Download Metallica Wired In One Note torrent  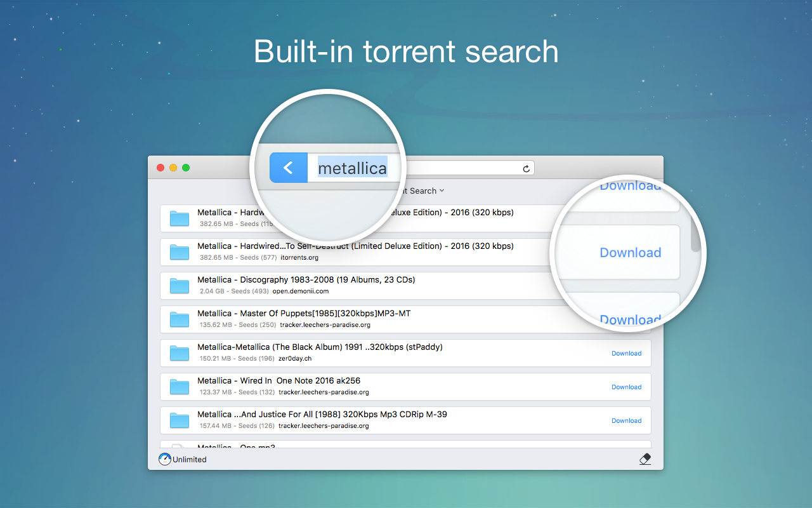coord(626,387)
